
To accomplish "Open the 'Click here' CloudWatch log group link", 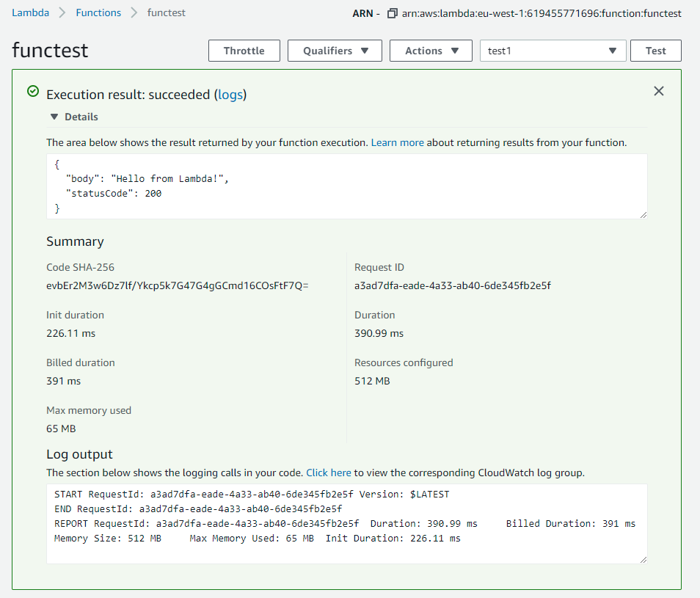I will (329, 473).
